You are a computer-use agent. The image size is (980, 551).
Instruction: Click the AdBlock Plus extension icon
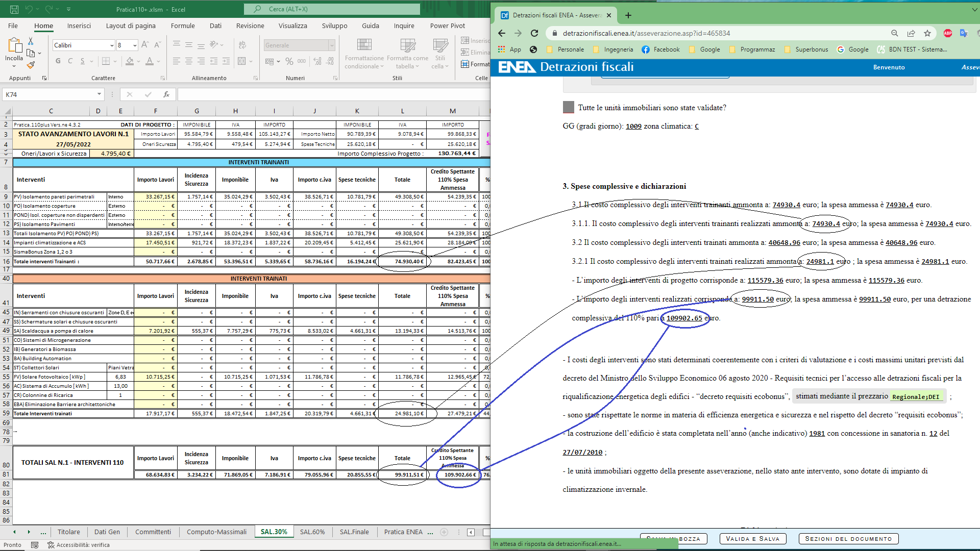948,33
